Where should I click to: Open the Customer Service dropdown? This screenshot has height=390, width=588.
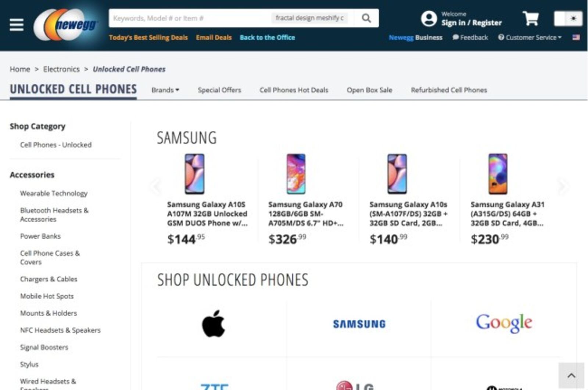(x=530, y=37)
